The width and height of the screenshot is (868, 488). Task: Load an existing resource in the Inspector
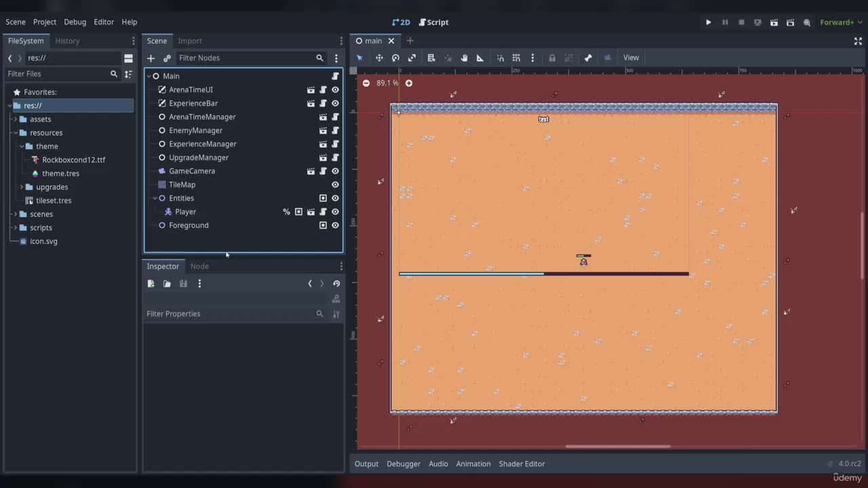[x=167, y=283]
